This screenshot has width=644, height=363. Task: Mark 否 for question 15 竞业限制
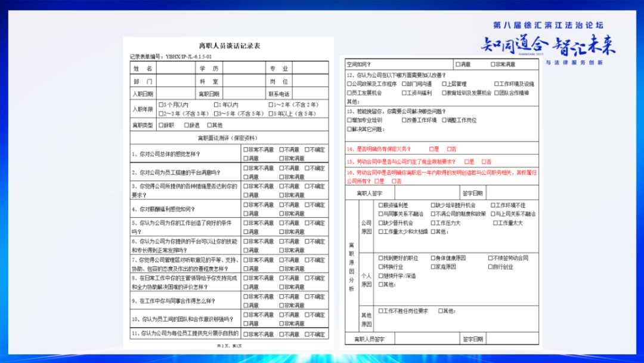click(x=484, y=162)
